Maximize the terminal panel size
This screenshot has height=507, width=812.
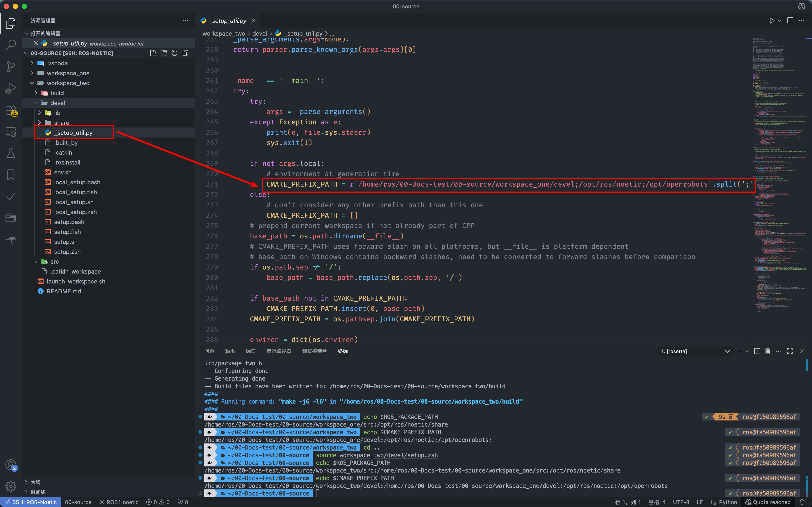click(x=790, y=351)
